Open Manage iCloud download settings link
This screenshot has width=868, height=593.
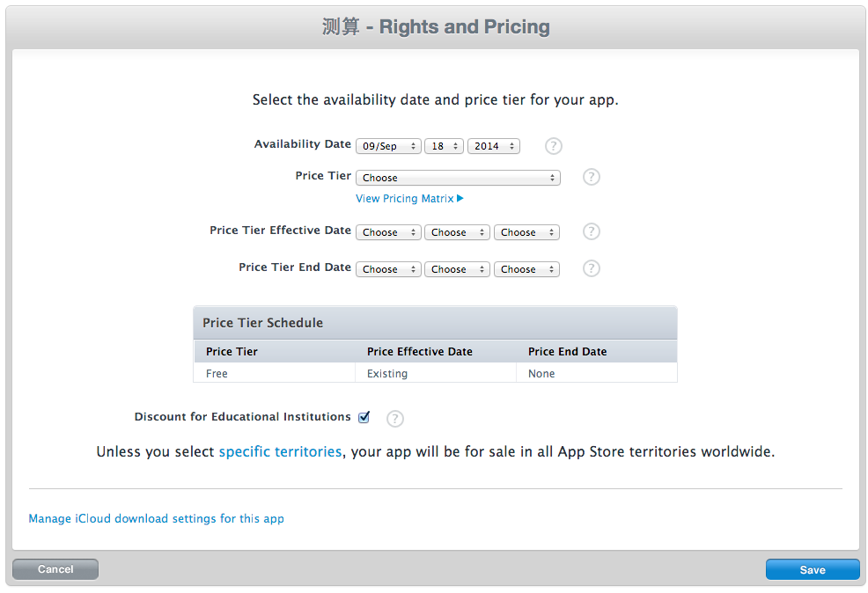coord(156,519)
